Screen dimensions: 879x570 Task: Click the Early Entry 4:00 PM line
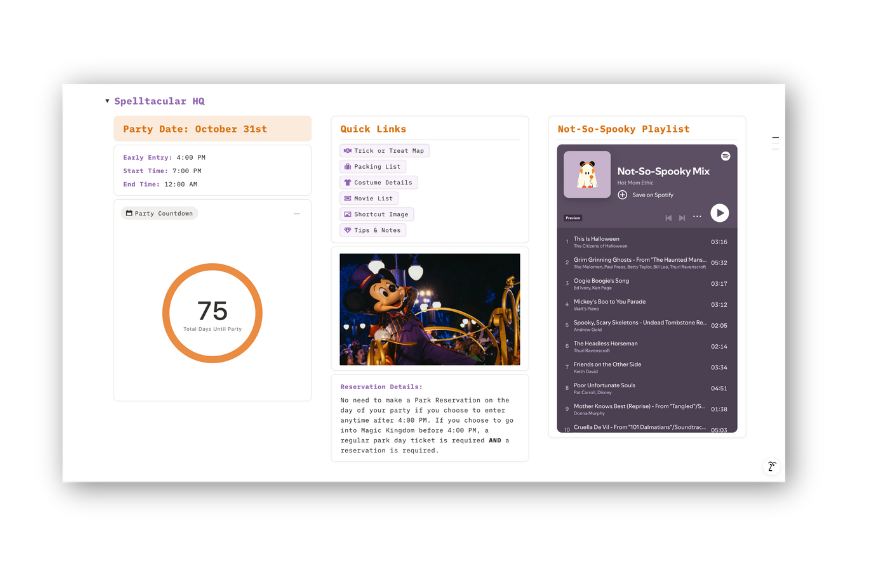point(164,157)
